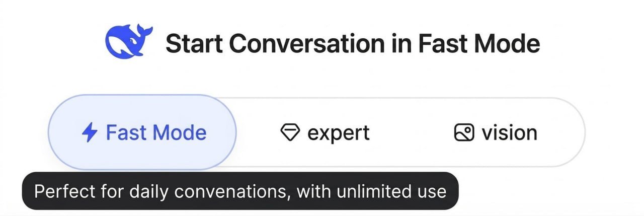Click the empty space between expert and vision
The width and height of the screenshot is (644, 216).
(410, 133)
